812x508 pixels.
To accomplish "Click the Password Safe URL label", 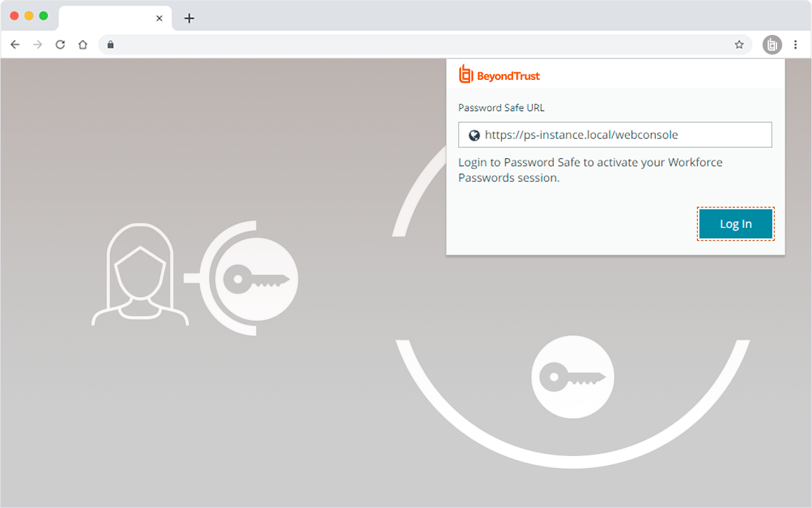I will pyautogui.click(x=501, y=107).
